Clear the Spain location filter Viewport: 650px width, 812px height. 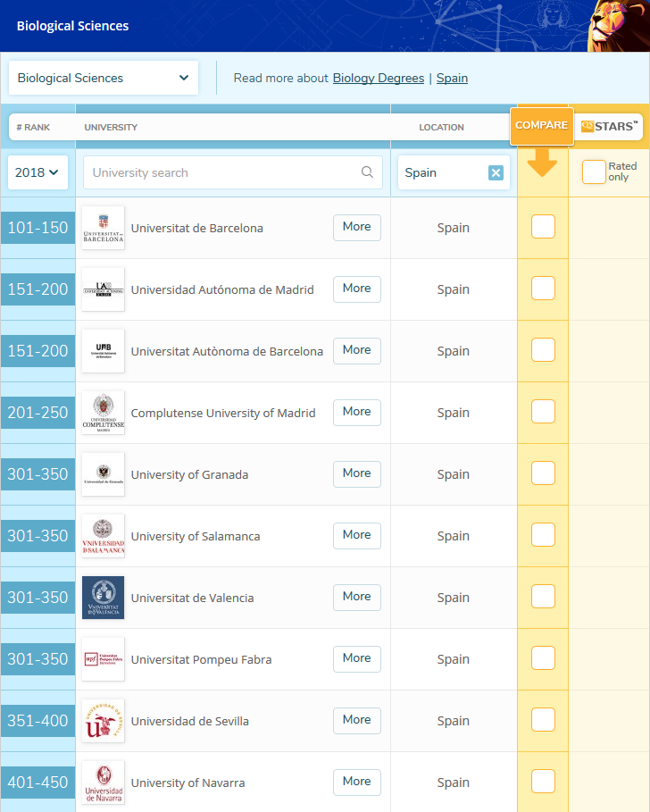(x=496, y=173)
